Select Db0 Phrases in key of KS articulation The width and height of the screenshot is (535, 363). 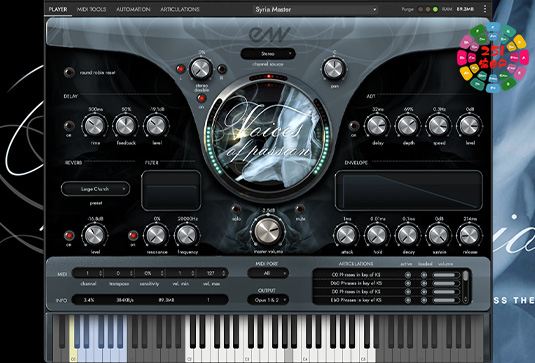point(356,283)
